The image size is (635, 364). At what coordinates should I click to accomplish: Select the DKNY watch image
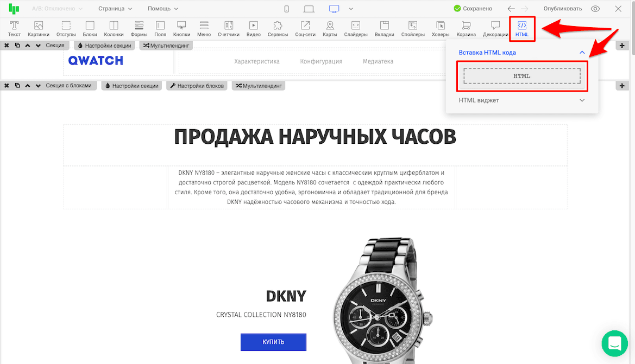383,301
